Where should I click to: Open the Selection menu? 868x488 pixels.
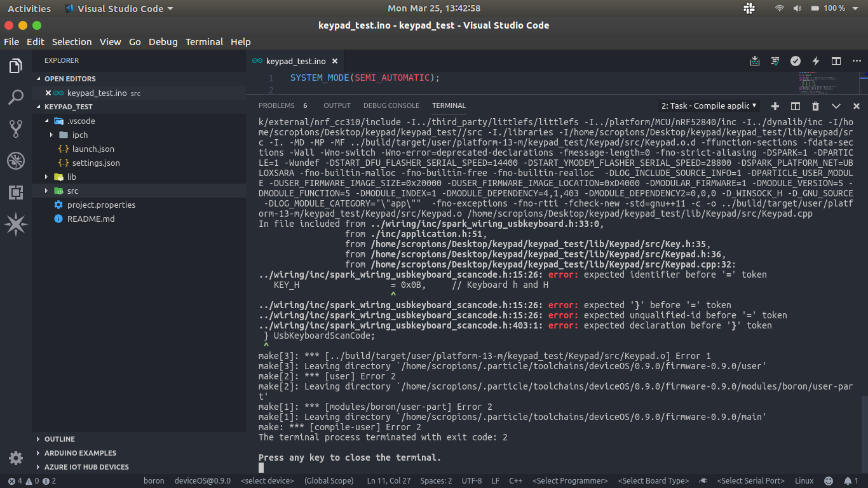coord(72,42)
